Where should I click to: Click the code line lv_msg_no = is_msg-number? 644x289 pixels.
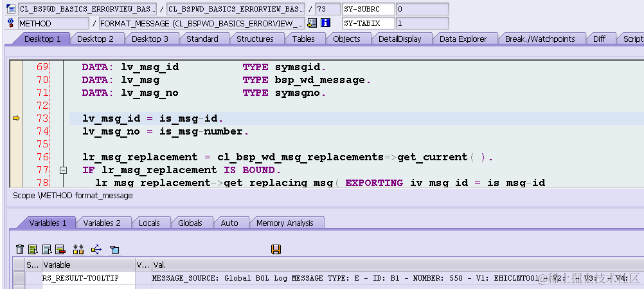pyautogui.click(x=166, y=131)
